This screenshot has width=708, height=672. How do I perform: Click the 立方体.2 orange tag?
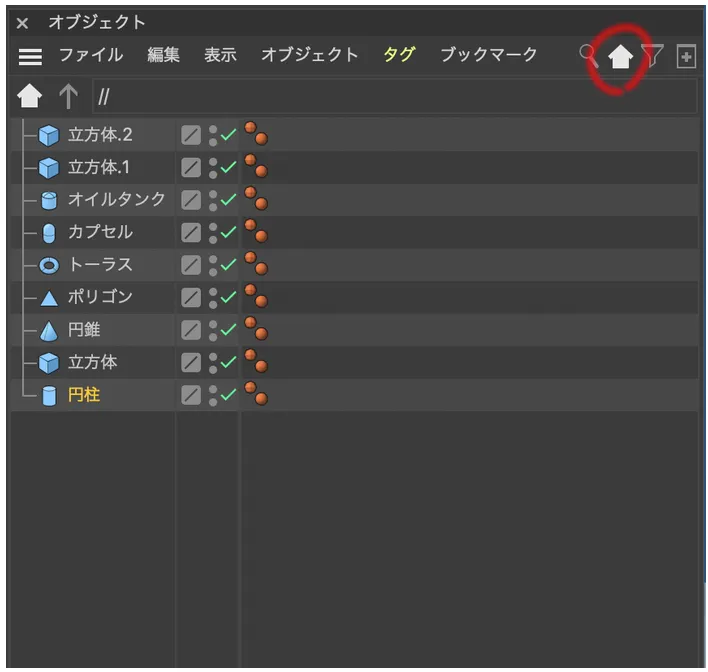coord(256,133)
